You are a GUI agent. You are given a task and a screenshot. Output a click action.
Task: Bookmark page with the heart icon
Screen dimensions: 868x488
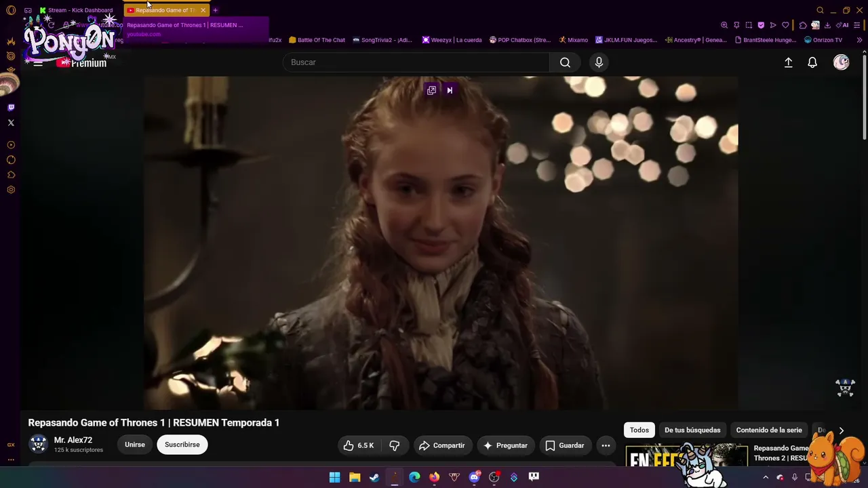(785, 25)
